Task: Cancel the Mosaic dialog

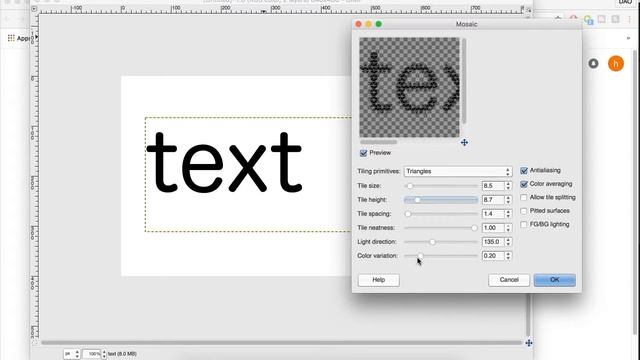Action: (x=509, y=280)
